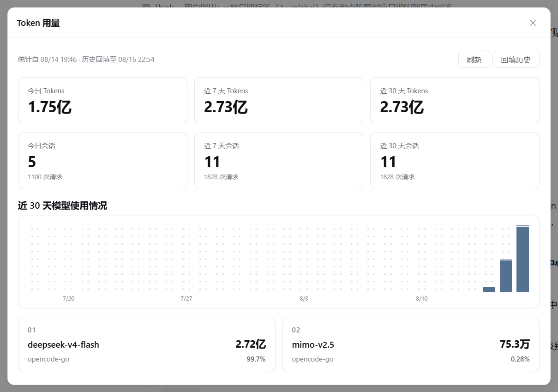Select the 近 7 天 Tokens card

click(x=279, y=100)
